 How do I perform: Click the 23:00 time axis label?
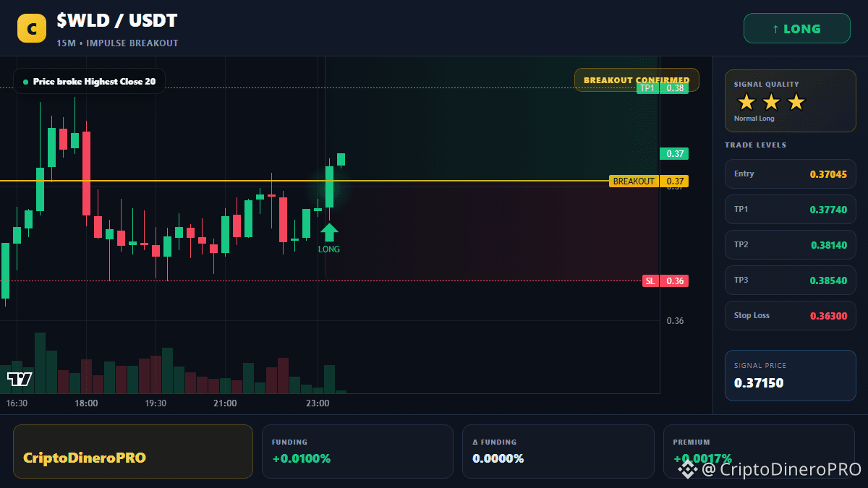tap(318, 403)
